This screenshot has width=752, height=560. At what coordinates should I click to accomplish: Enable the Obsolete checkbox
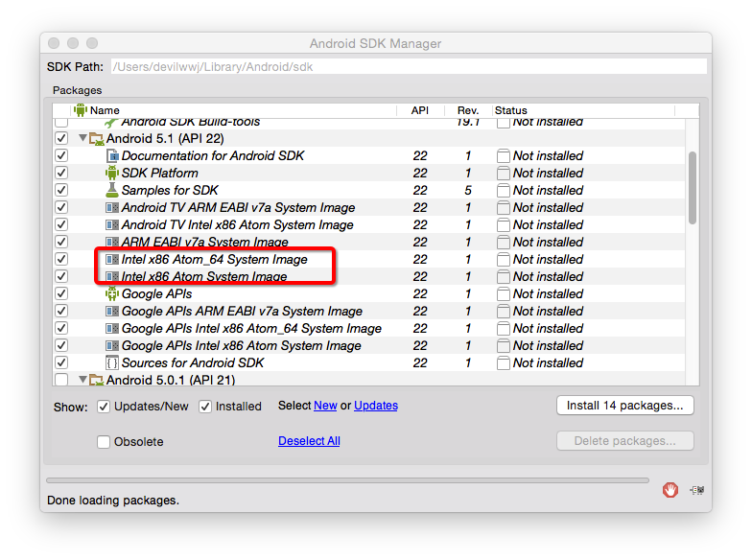pyautogui.click(x=104, y=442)
